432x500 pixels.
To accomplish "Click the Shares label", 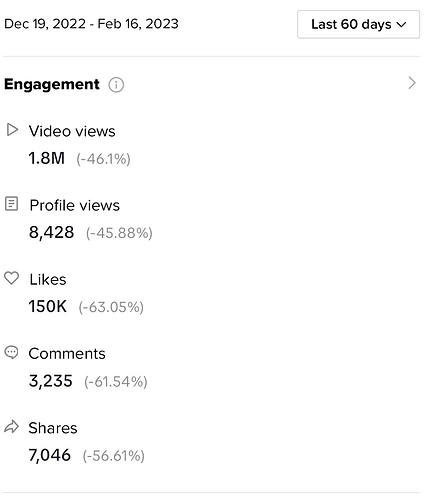I will 53,428.
